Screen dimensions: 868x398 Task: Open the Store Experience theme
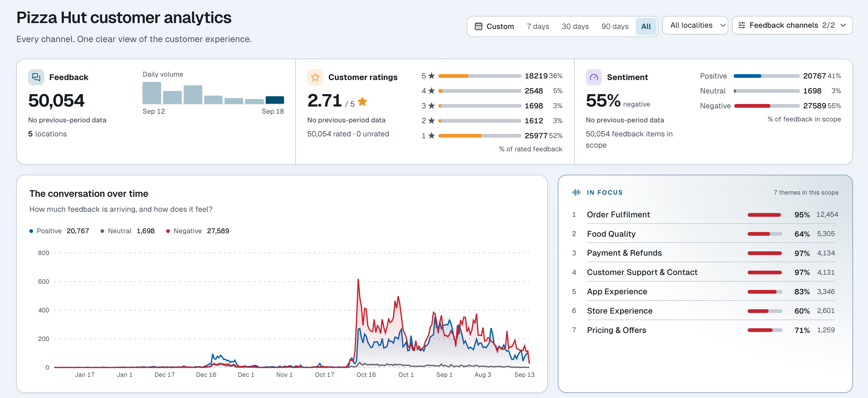click(x=705, y=311)
